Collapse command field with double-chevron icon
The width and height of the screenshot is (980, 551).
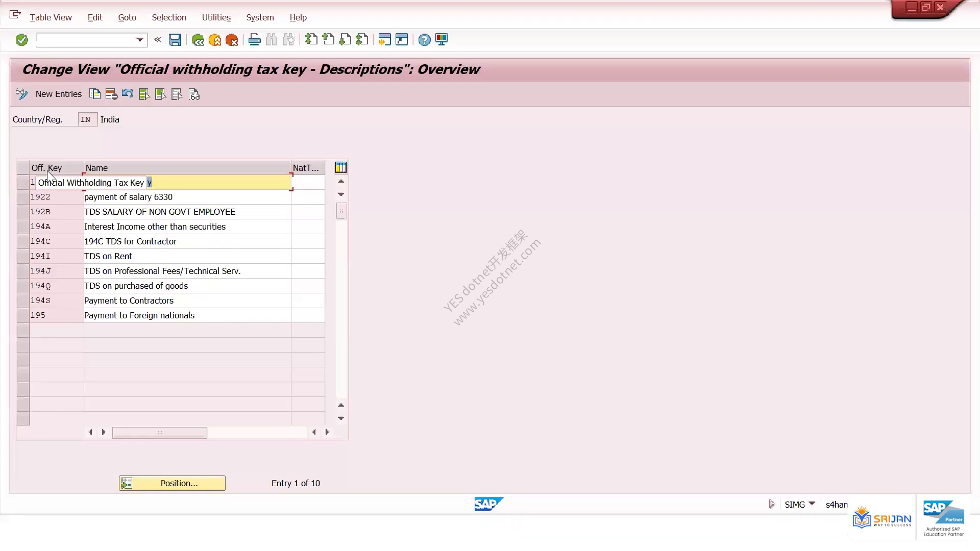pos(158,40)
